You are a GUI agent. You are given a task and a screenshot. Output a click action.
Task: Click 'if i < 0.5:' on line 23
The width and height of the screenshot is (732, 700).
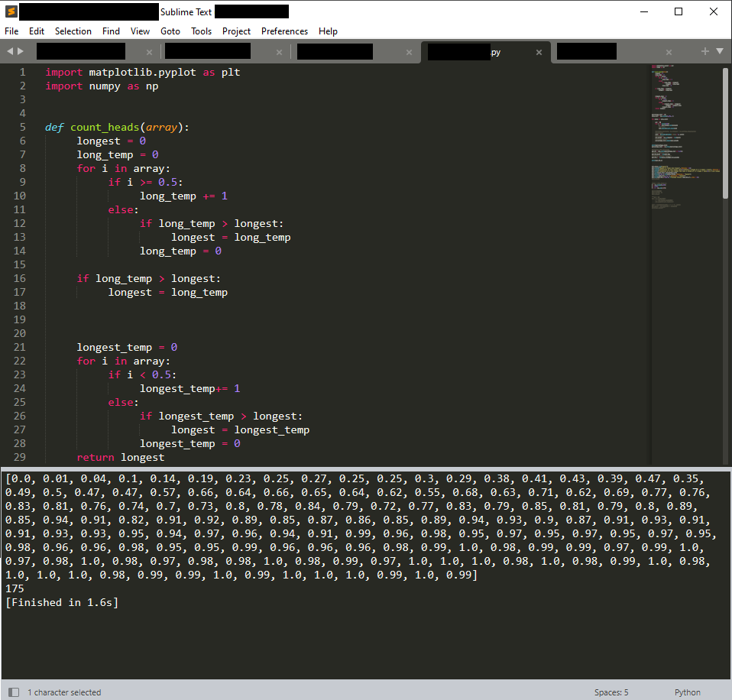click(142, 374)
